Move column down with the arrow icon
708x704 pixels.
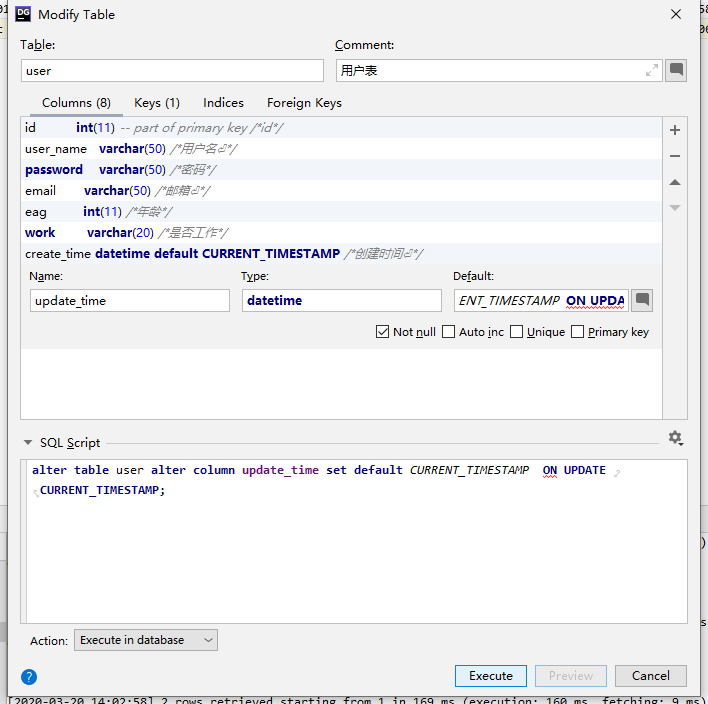[x=675, y=208]
